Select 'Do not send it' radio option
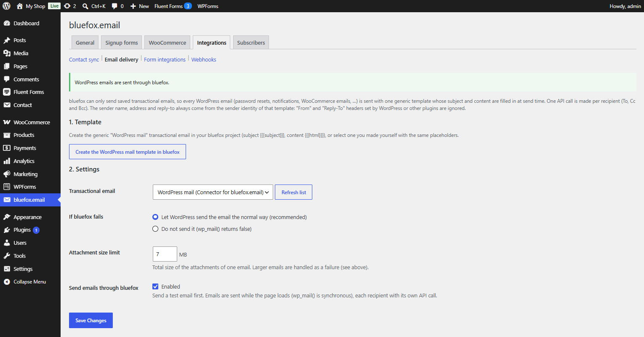The width and height of the screenshot is (644, 337). click(x=155, y=229)
